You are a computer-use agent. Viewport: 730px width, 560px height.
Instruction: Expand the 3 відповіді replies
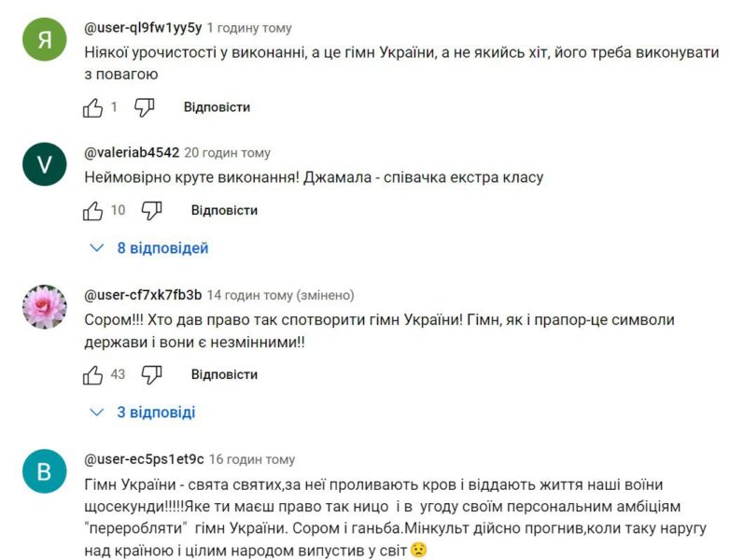(x=143, y=413)
